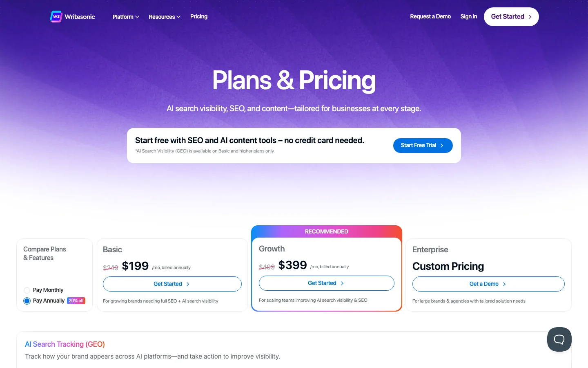Select the Pay Monthly billing option
588x368 pixels.
27,290
